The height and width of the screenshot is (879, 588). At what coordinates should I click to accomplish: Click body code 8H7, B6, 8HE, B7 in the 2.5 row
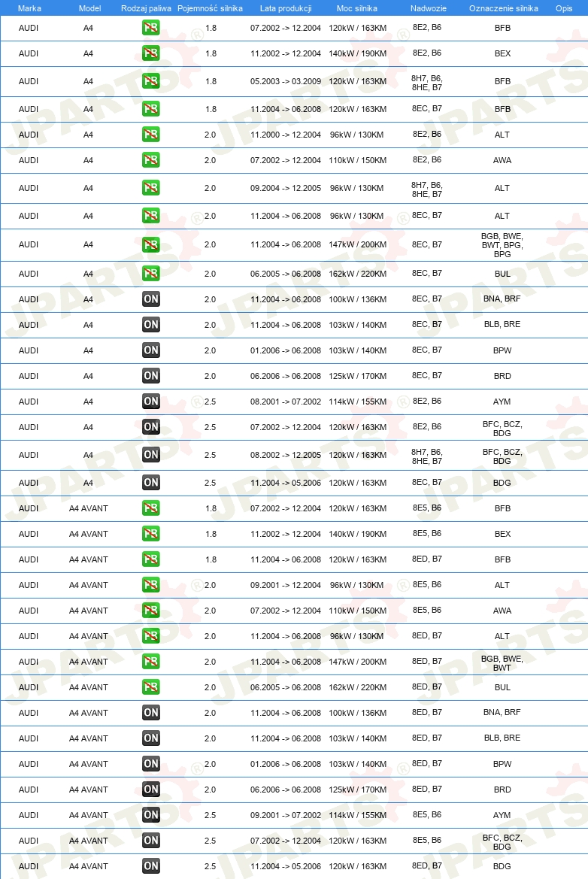click(x=427, y=456)
